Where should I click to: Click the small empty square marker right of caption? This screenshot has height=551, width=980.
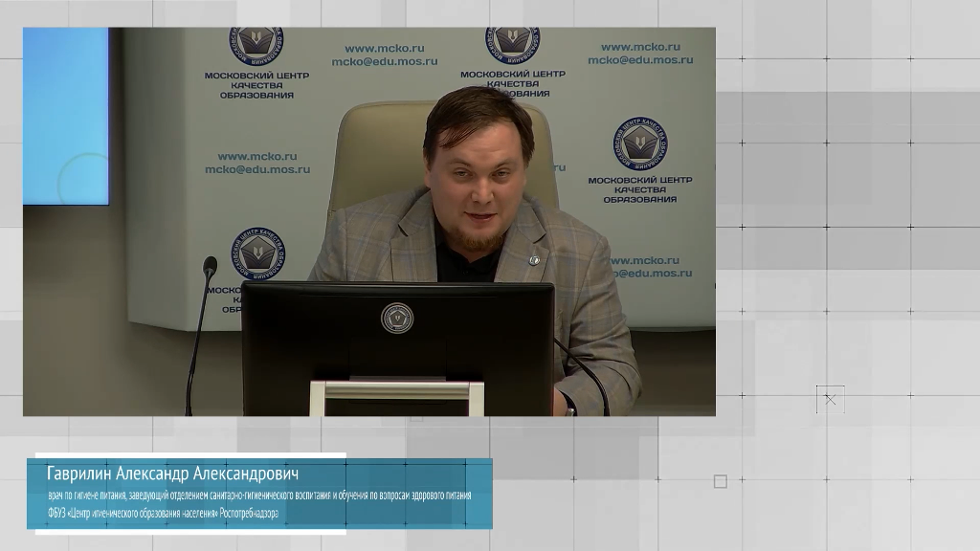click(720, 481)
